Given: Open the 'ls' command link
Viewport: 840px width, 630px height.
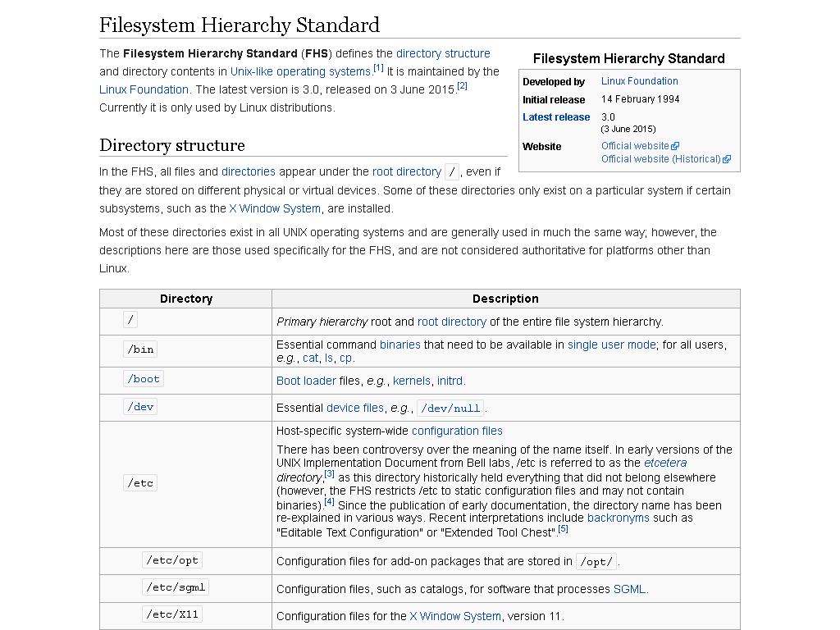Looking at the screenshot, I should click(328, 358).
